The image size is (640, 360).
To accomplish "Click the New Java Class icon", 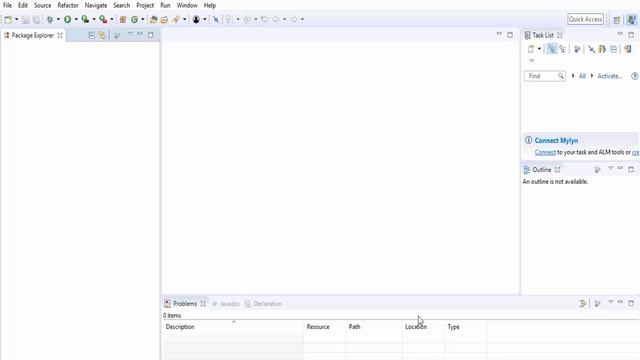I will [134, 20].
